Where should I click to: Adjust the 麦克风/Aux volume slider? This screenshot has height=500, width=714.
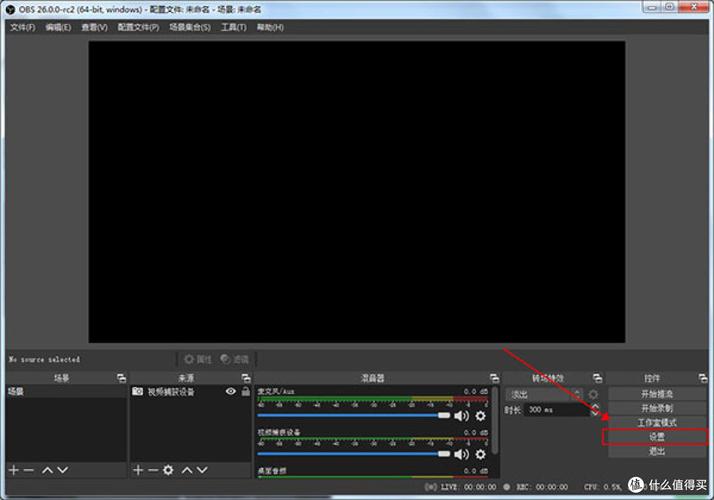(353, 415)
